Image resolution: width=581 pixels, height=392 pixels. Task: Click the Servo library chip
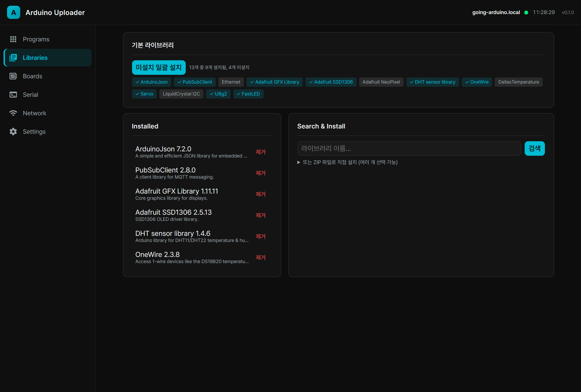pos(144,94)
